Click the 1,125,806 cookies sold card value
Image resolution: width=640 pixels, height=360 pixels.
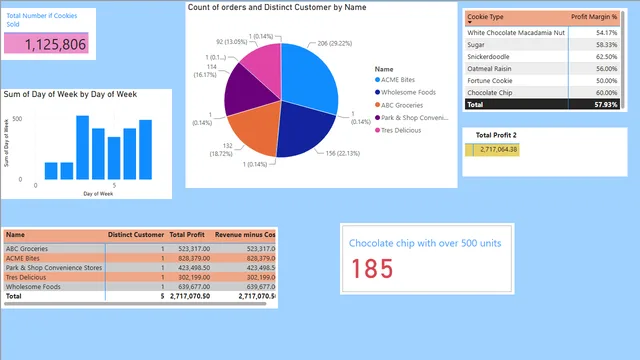(56, 44)
